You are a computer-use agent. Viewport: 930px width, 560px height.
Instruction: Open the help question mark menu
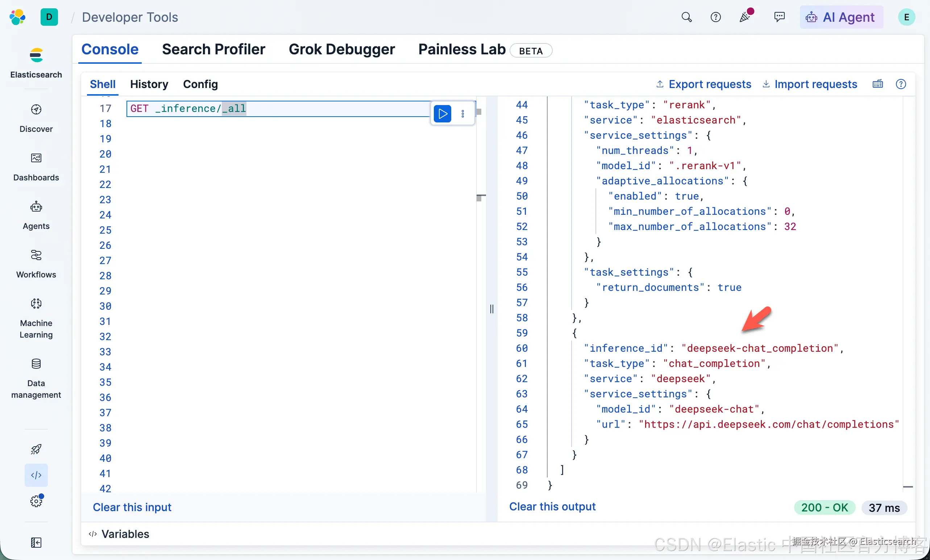(715, 17)
